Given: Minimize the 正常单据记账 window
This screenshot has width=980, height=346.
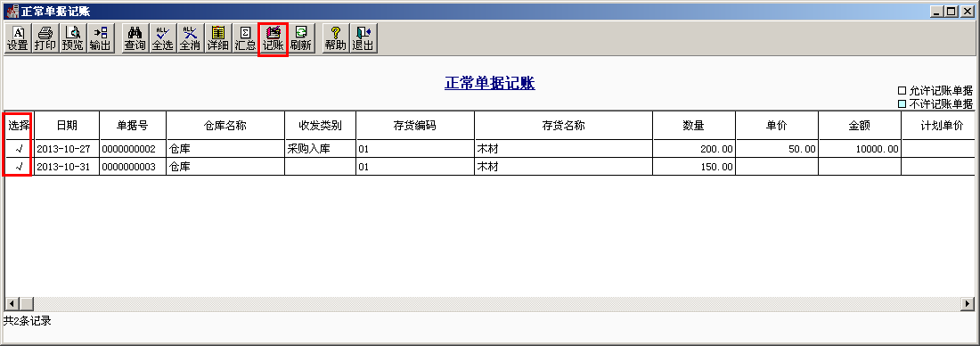Looking at the screenshot, I should coord(937,12).
